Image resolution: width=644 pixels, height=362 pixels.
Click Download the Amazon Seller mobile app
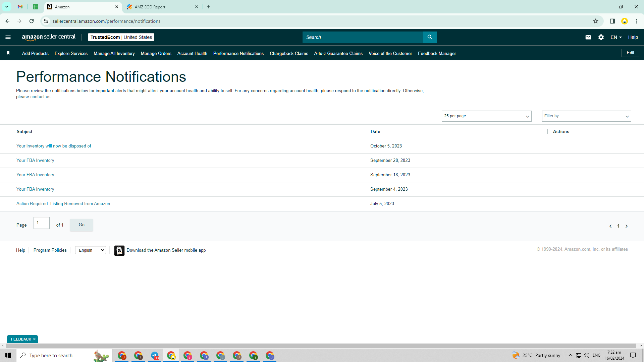[x=166, y=250]
